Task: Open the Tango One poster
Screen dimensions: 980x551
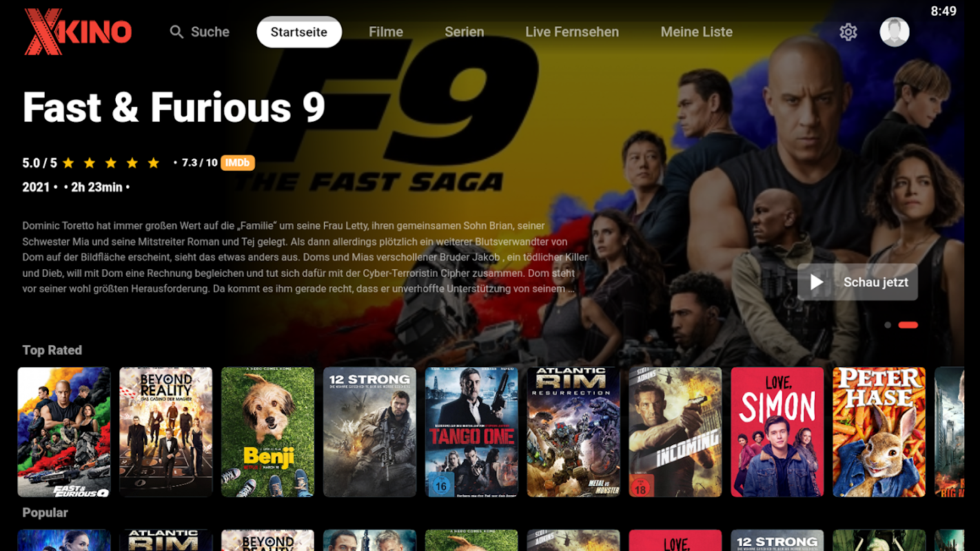Action: 471,432
